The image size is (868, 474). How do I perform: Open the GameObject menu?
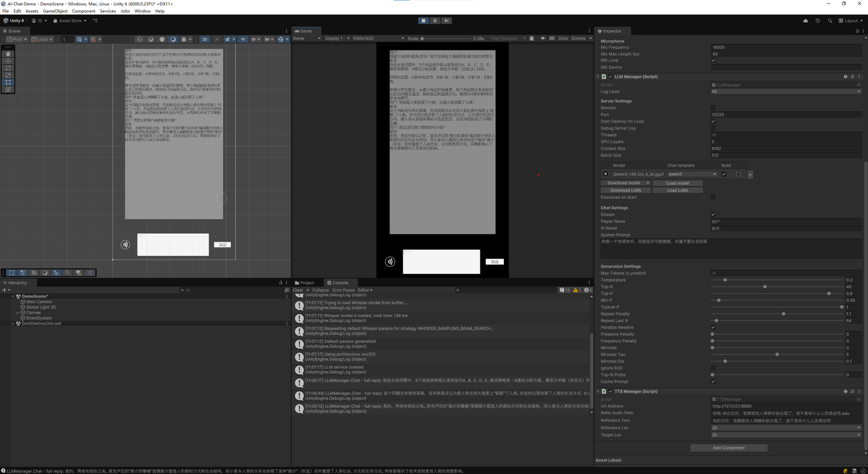coord(55,11)
